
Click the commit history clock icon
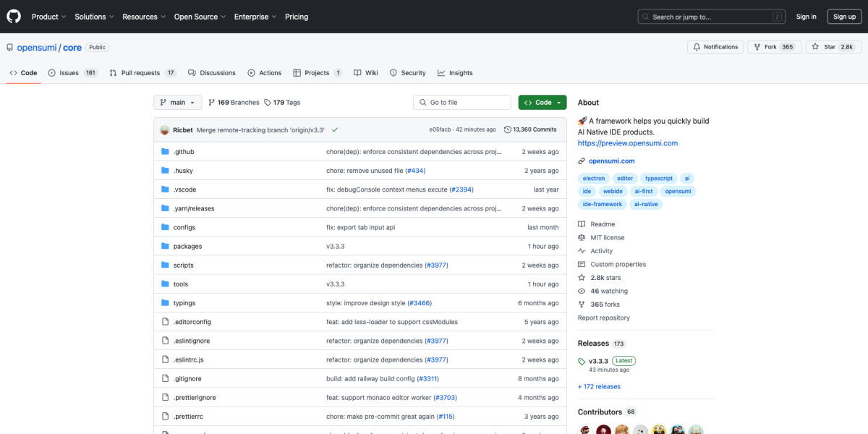tap(507, 129)
